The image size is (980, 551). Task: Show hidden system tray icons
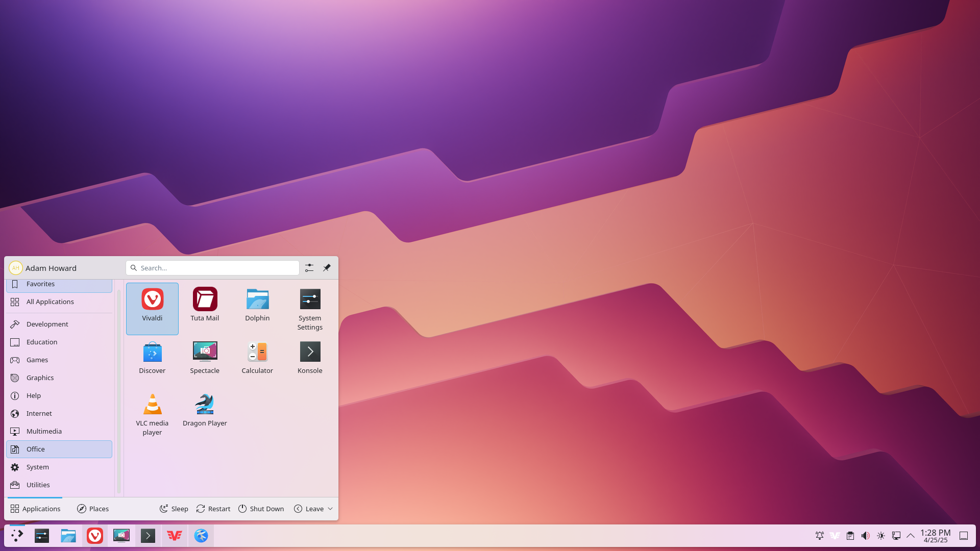coord(911,536)
